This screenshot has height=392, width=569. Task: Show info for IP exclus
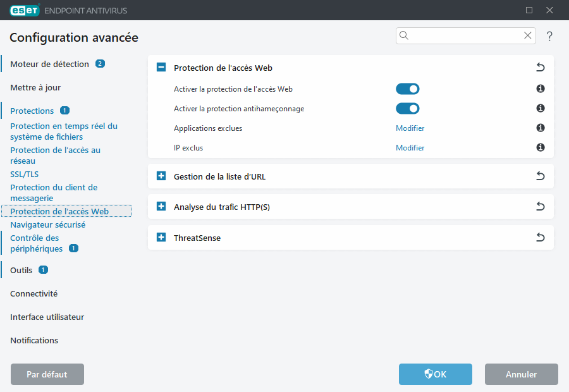click(x=541, y=148)
